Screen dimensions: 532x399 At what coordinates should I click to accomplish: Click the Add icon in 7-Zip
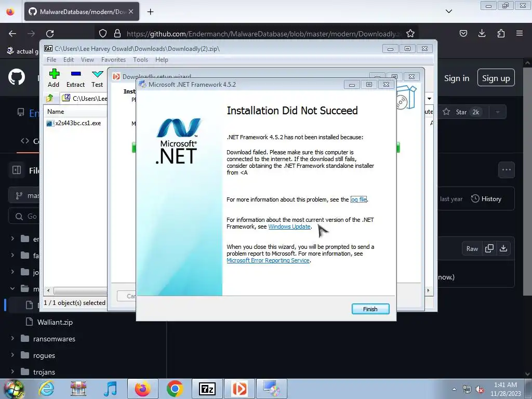[54, 78]
